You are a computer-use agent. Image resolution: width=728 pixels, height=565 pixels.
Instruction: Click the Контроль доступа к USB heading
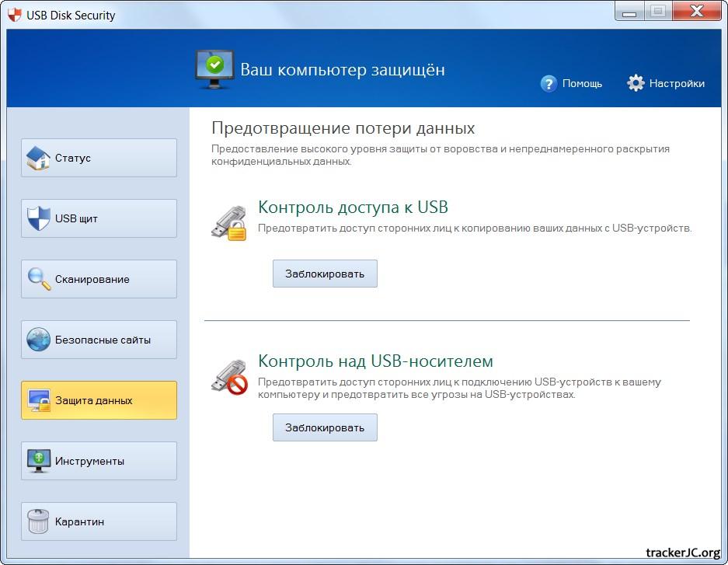(x=353, y=208)
